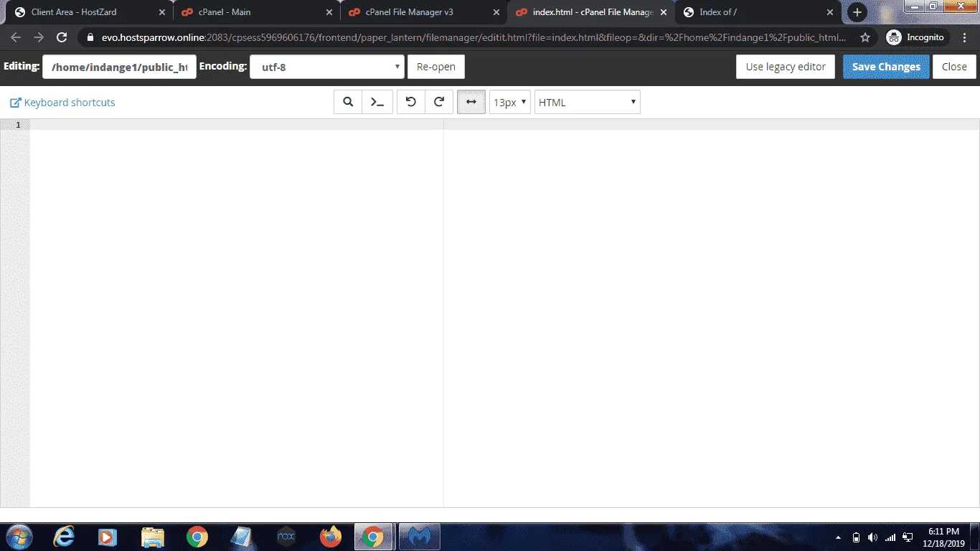Click Use legacy editor button

(x=786, y=67)
